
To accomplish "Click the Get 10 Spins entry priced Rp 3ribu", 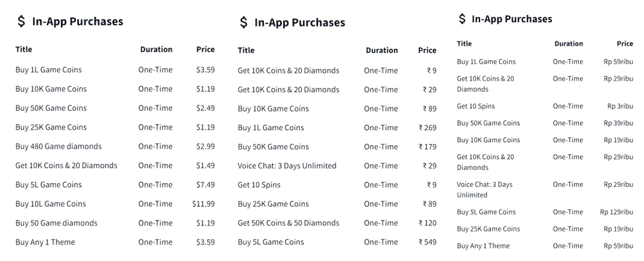I will [475, 106].
